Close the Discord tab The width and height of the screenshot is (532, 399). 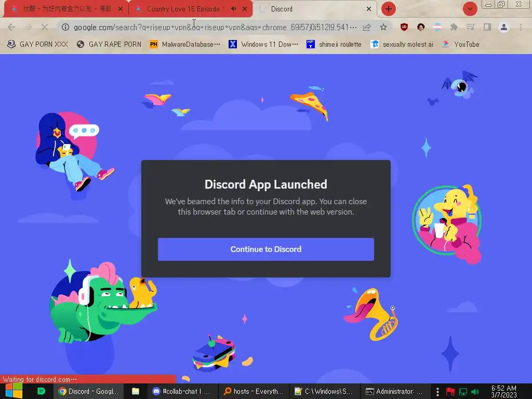(369, 9)
